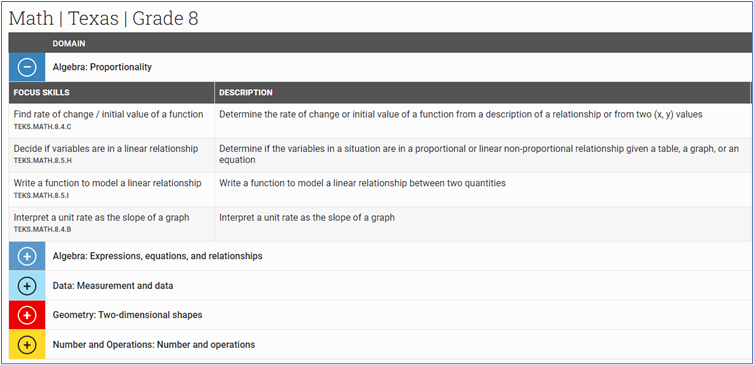Expand Data: Measurement and data plus icon
The width and height of the screenshot is (754, 365).
pos(27,286)
